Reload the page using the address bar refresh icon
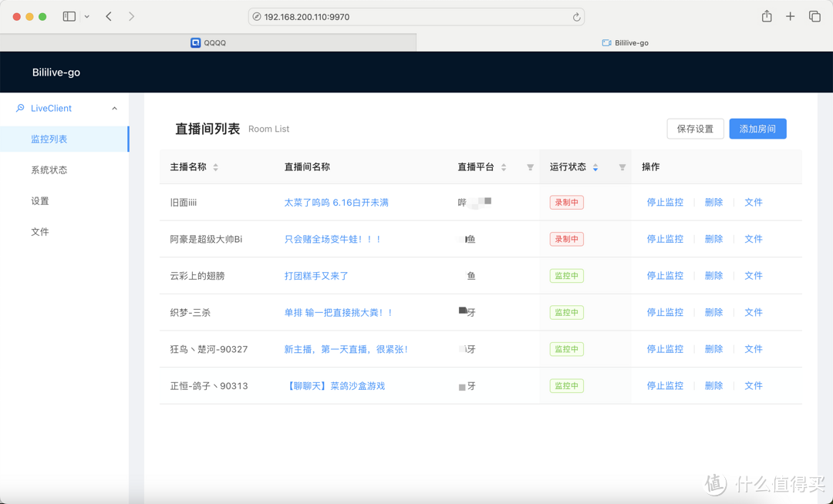This screenshot has width=833, height=504. pos(575,16)
